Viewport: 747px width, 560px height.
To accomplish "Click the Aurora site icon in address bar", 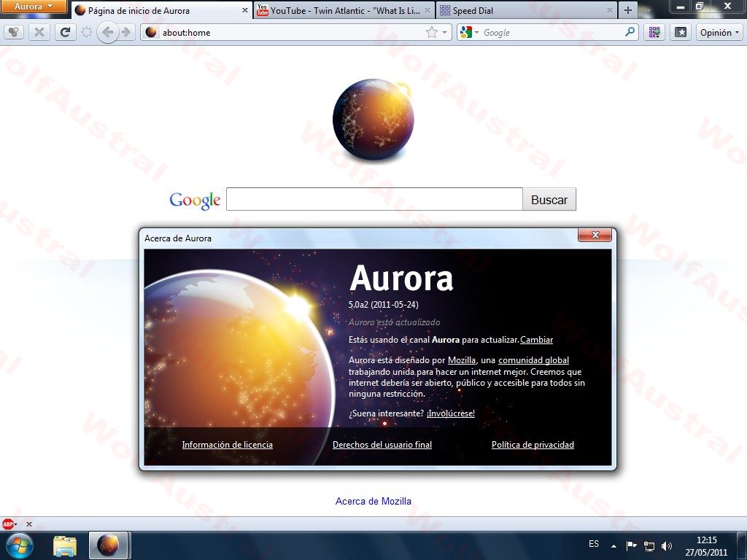I will 151,32.
